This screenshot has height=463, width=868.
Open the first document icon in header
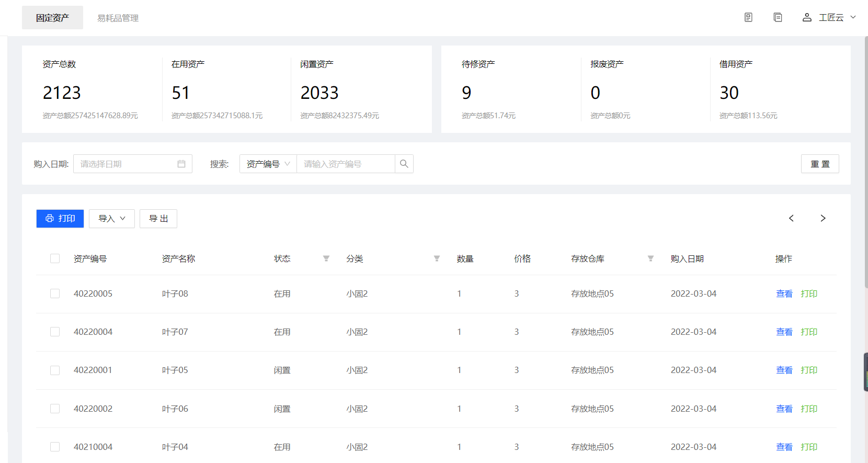point(748,17)
